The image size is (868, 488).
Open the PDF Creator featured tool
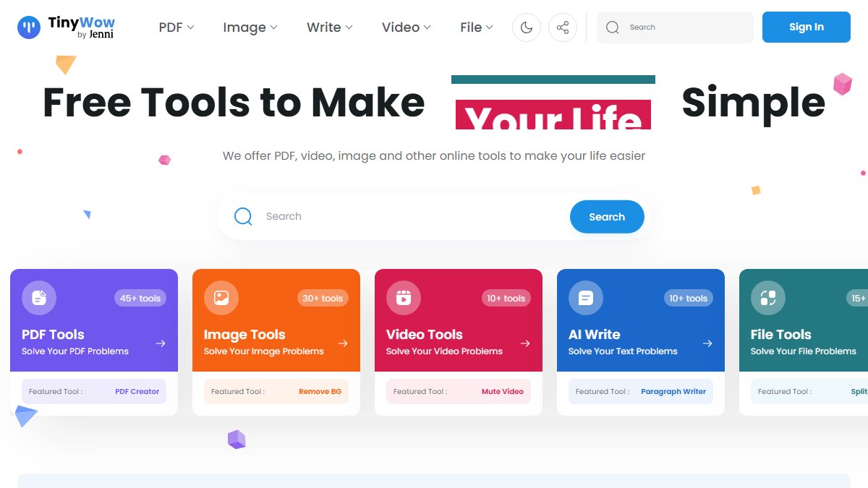coord(137,392)
